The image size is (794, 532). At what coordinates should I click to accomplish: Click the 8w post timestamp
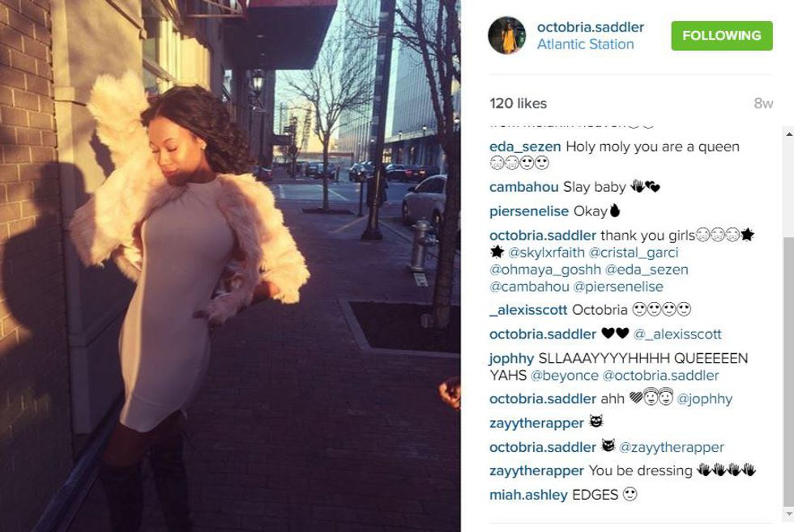tap(763, 104)
